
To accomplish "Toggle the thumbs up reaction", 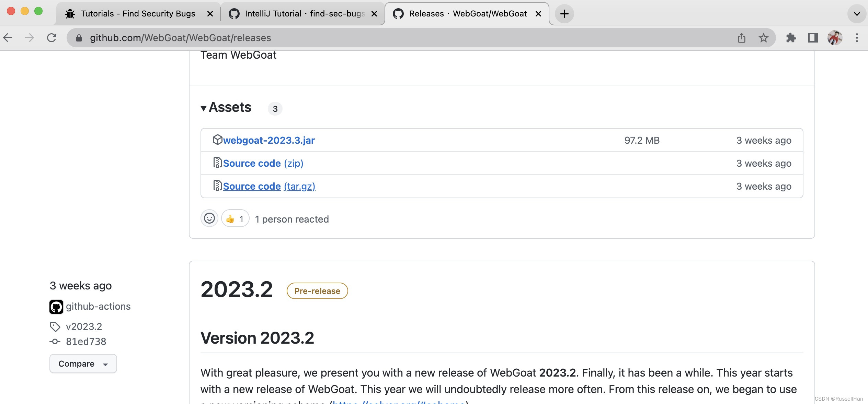I will point(235,218).
